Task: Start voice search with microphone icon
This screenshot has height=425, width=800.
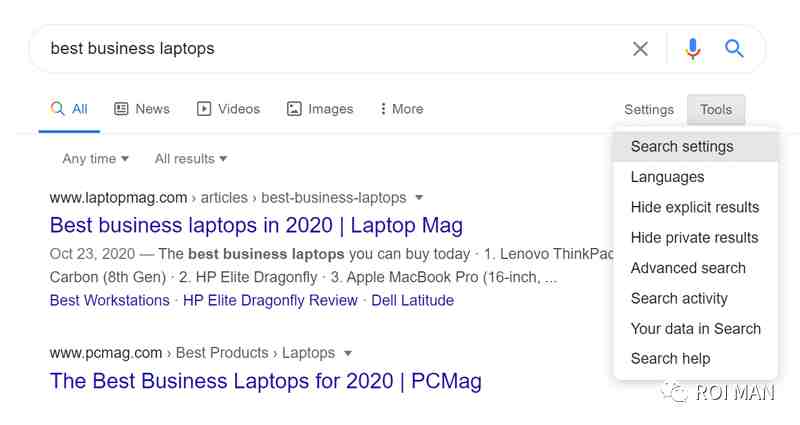Action: 693,49
